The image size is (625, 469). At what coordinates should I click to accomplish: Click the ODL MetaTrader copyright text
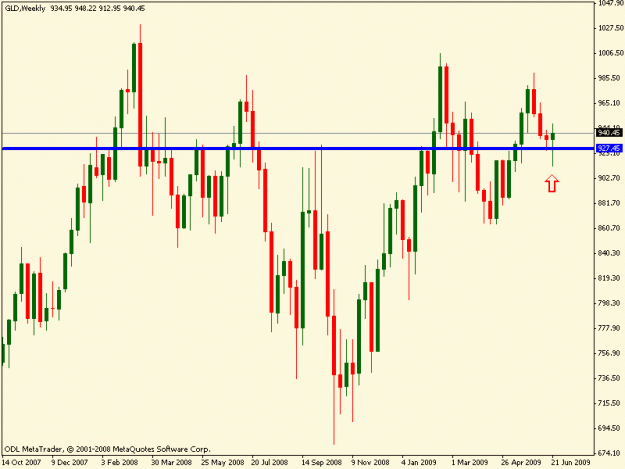pyautogui.click(x=107, y=449)
